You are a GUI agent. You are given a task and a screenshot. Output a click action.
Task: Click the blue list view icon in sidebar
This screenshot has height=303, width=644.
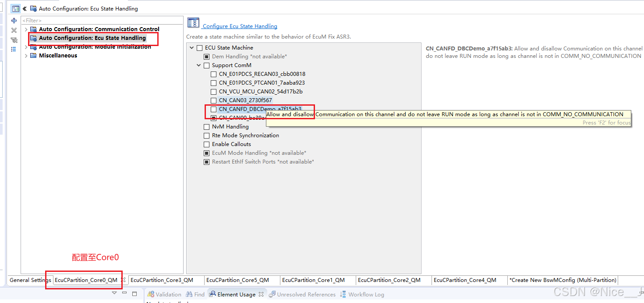pyautogui.click(x=14, y=49)
